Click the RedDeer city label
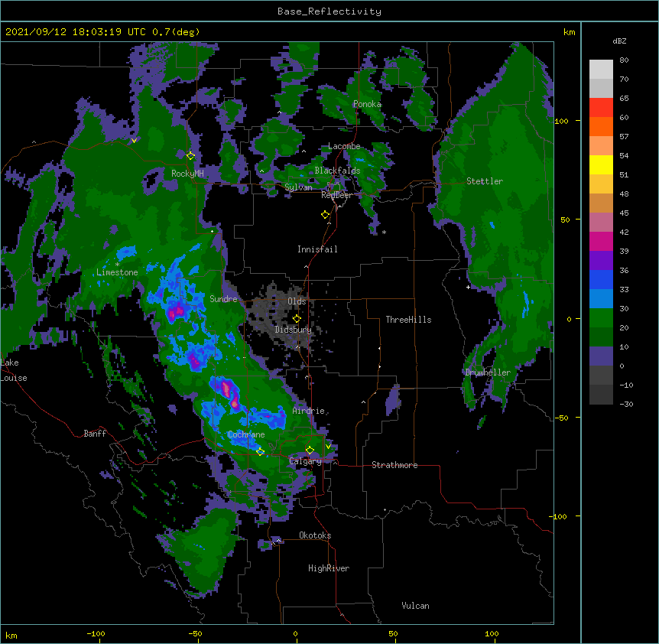This screenshot has height=644, width=659. [x=336, y=195]
